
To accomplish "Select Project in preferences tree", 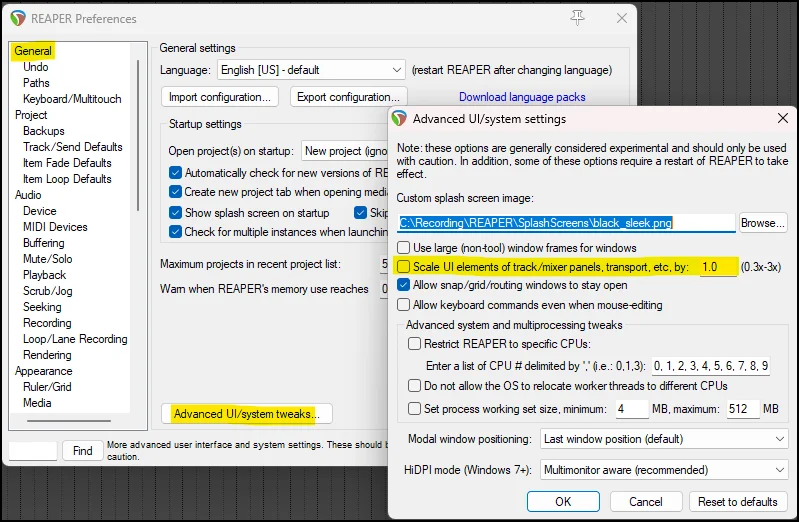I will pos(31,115).
